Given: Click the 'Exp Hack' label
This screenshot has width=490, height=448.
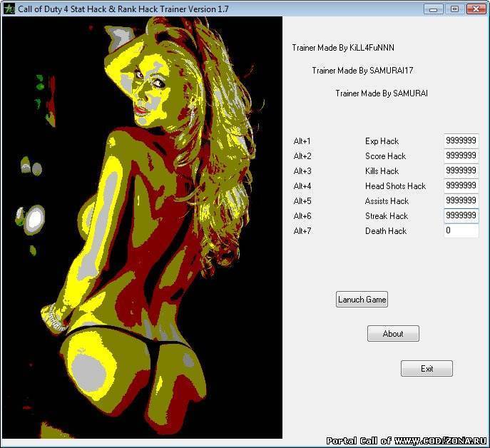Looking at the screenshot, I should pos(382,141).
